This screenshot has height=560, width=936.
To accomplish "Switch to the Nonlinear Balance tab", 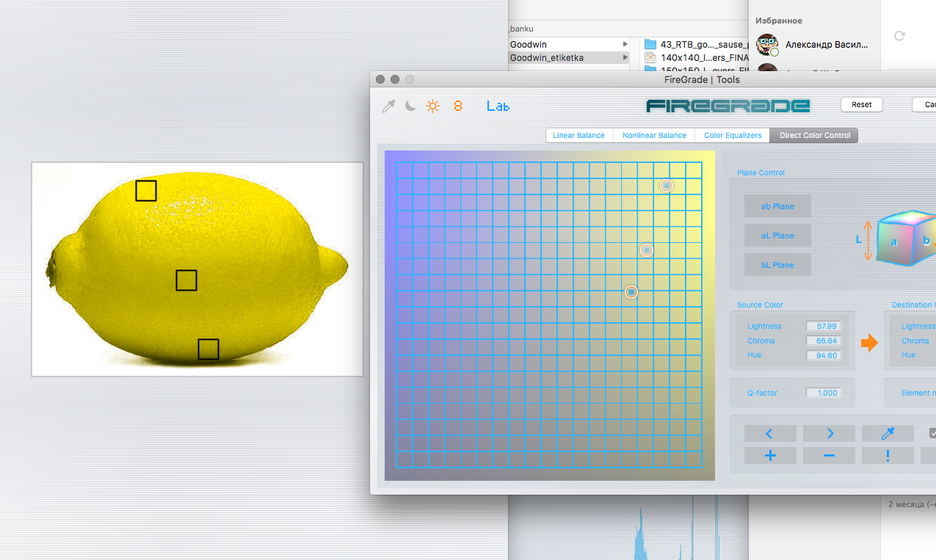I will [x=654, y=135].
